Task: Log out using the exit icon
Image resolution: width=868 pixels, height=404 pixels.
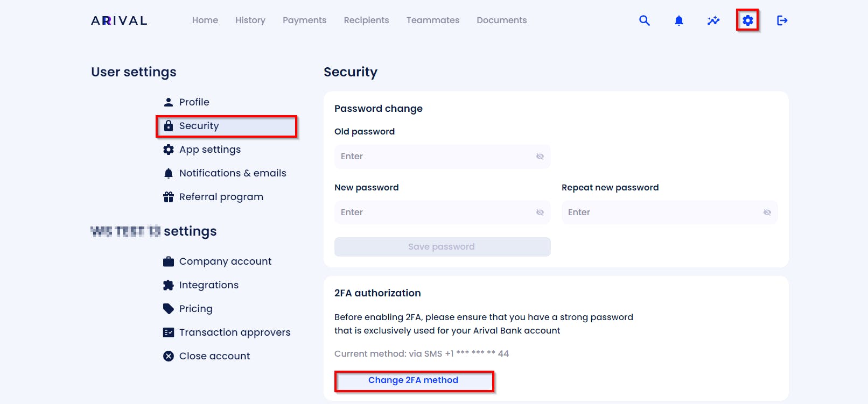Action: [x=782, y=20]
